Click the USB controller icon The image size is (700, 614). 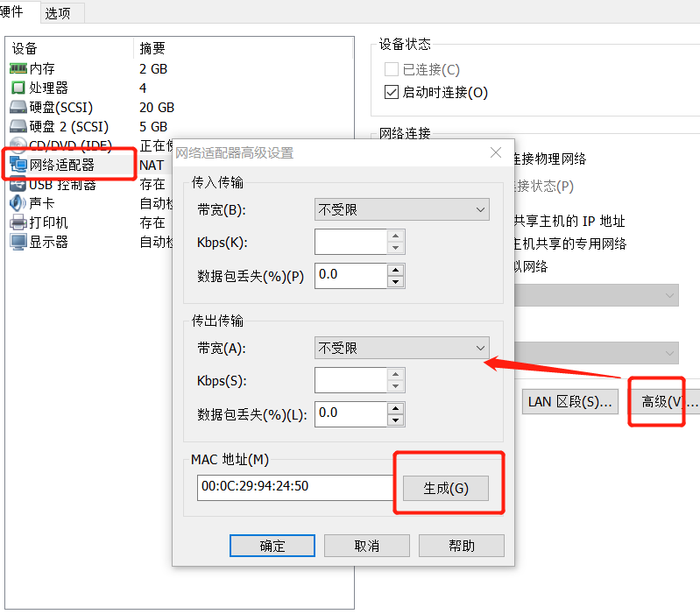pyautogui.click(x=18, y=184)
